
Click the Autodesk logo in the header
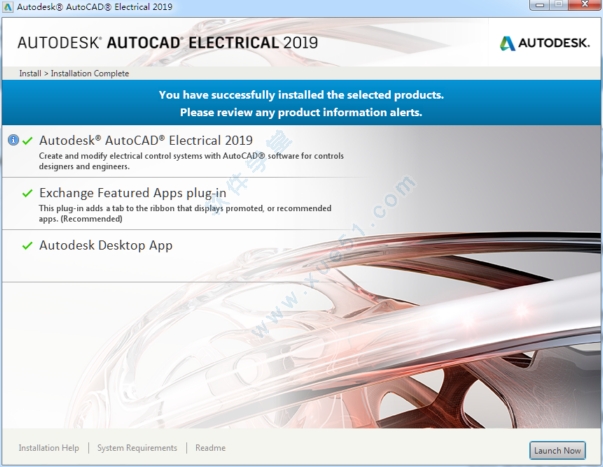coord(543,43)
